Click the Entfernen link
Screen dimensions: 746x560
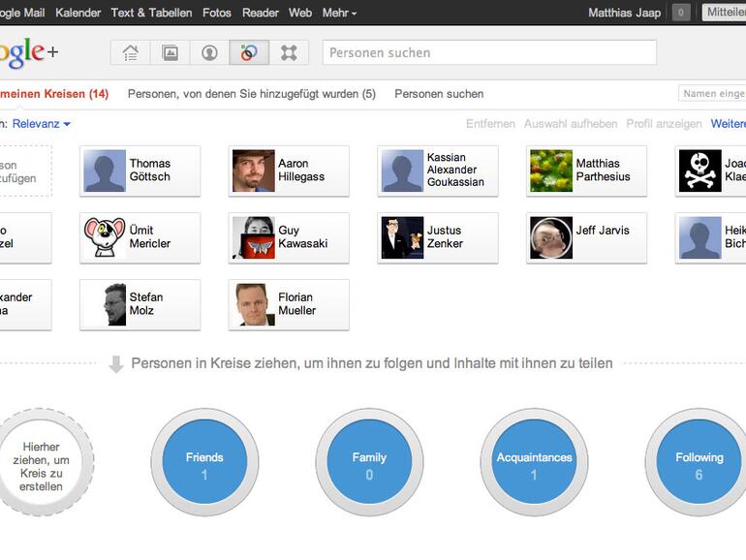click(490, 124)
